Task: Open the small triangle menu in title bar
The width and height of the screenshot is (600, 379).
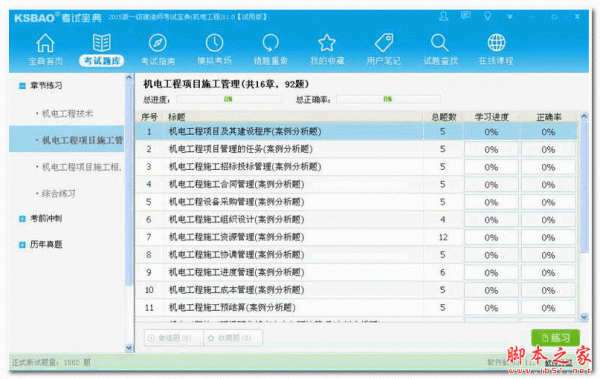Action: (510, 17)
